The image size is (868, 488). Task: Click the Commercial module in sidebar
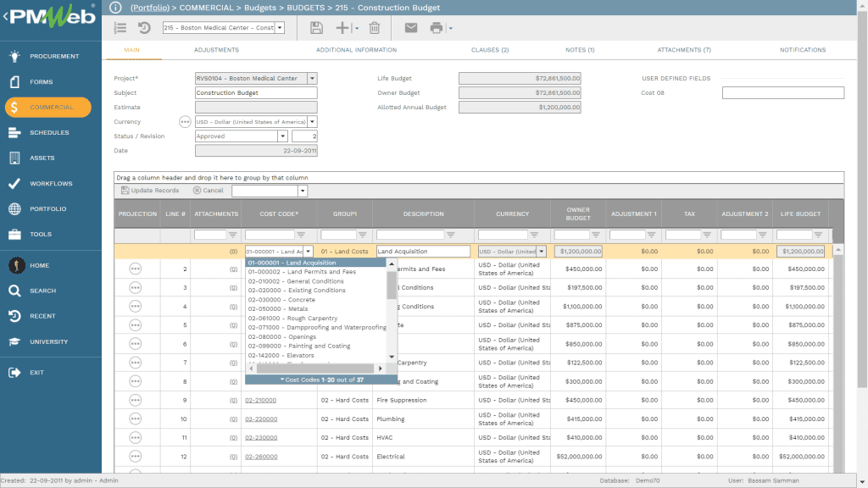click(48, 108)
